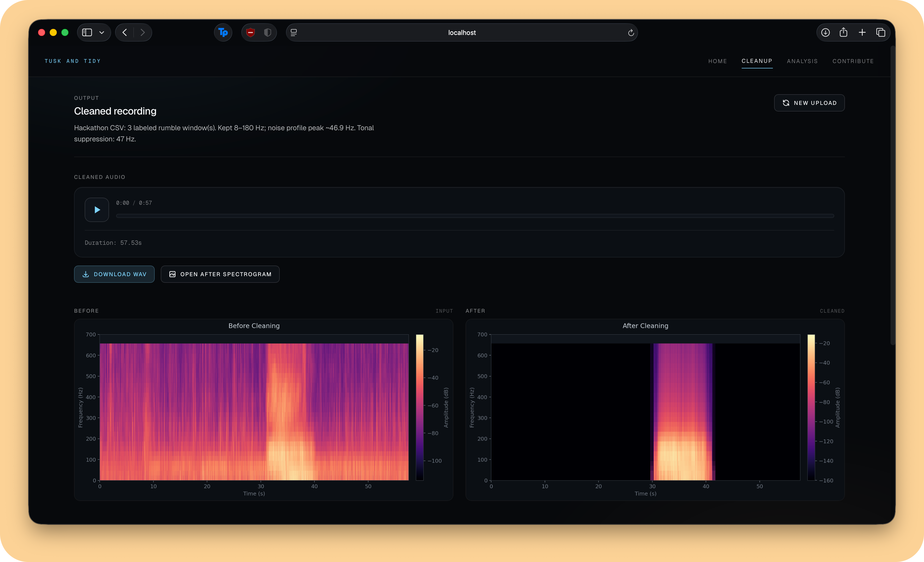
Task: Open the Contribute nav item
Action: click(x=853, y=61)
